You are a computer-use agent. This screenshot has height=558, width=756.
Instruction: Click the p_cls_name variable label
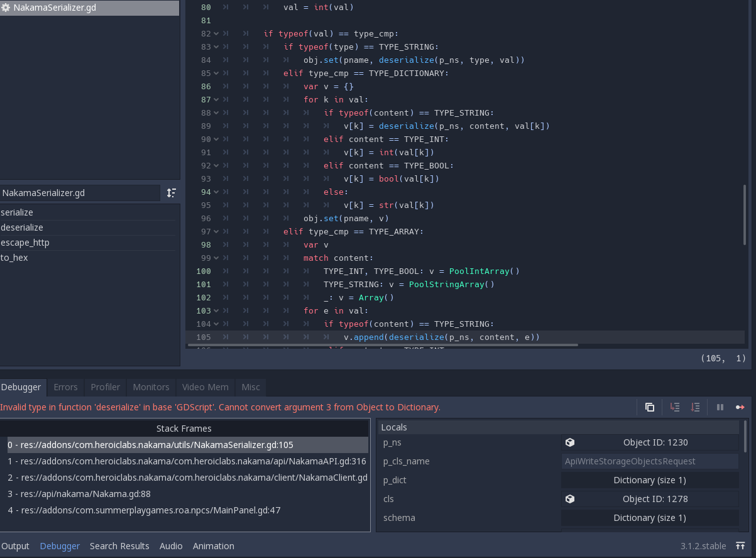pos(407,461)
